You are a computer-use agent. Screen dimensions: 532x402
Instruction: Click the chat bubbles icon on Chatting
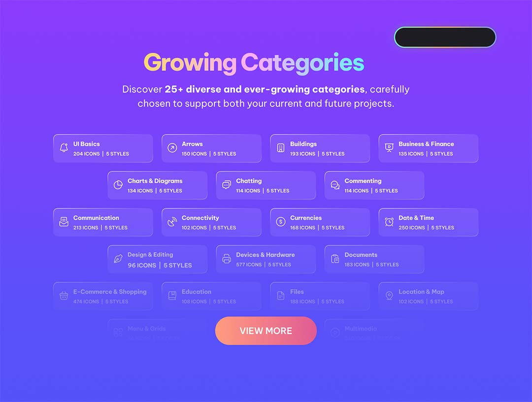[227, 185]
